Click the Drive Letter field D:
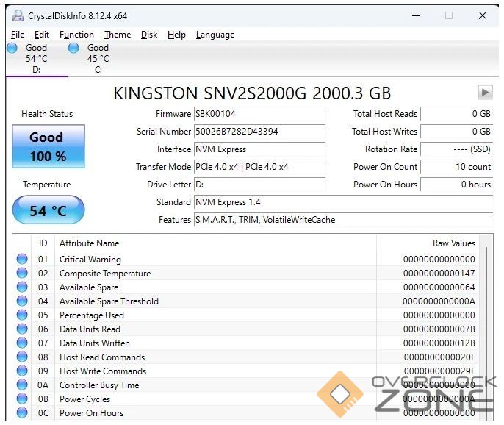Screen dimensions: 504x425 (x=260, y=185)
